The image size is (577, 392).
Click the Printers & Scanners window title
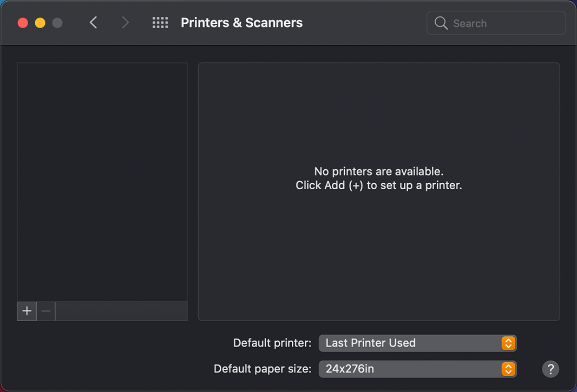point(241,23)
